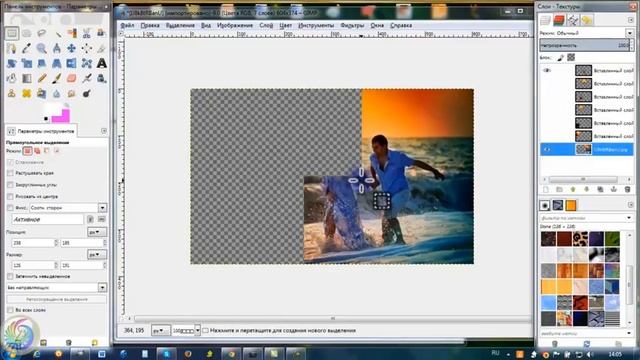This screenshot has width=640, height=360.
Task: Open tool options tab configuration menu
Action: (x=104, y=131)
